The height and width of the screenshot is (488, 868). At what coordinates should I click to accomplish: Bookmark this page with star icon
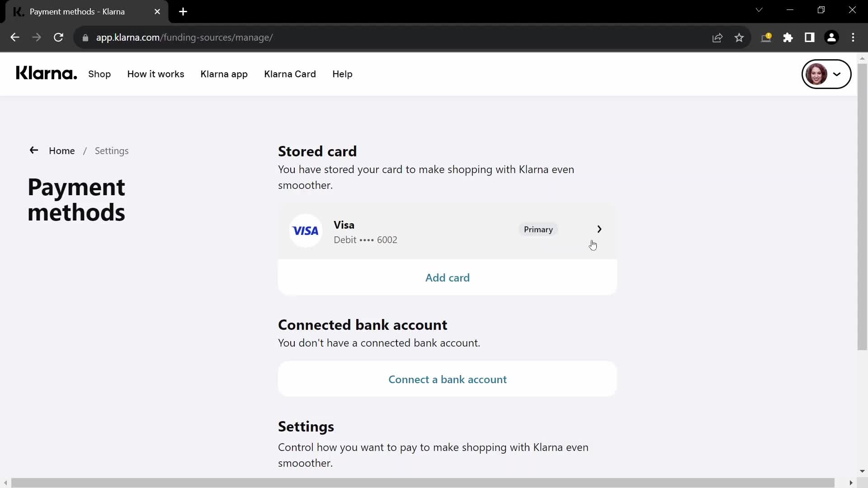739,38
